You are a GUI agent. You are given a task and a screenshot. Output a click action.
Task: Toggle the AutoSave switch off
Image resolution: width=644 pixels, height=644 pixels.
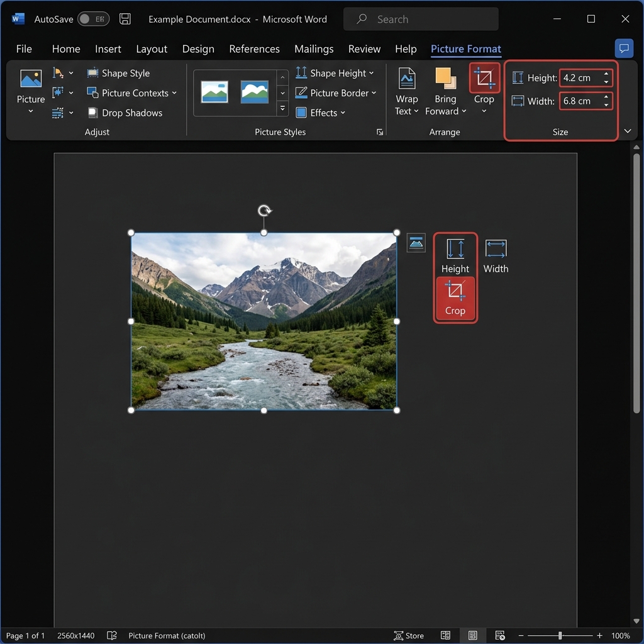click(93, 19)
